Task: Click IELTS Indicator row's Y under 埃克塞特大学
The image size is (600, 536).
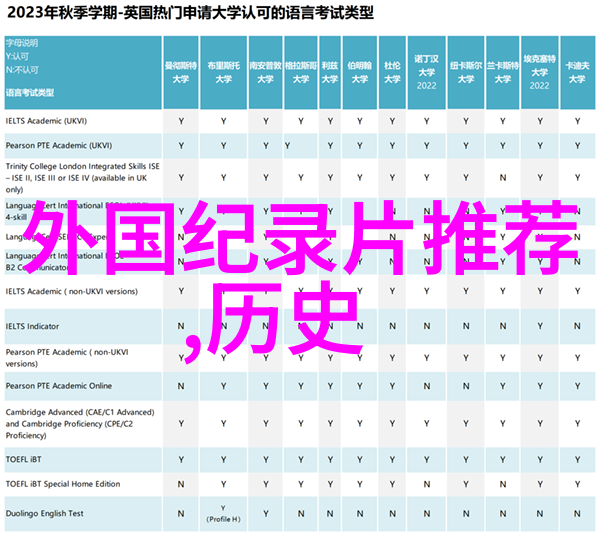Action: (540, 326)
